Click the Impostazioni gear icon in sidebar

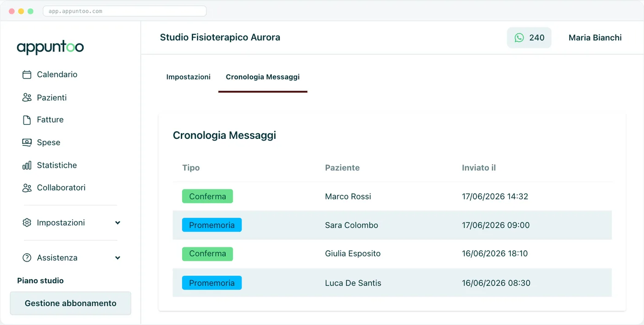point(27,222)
